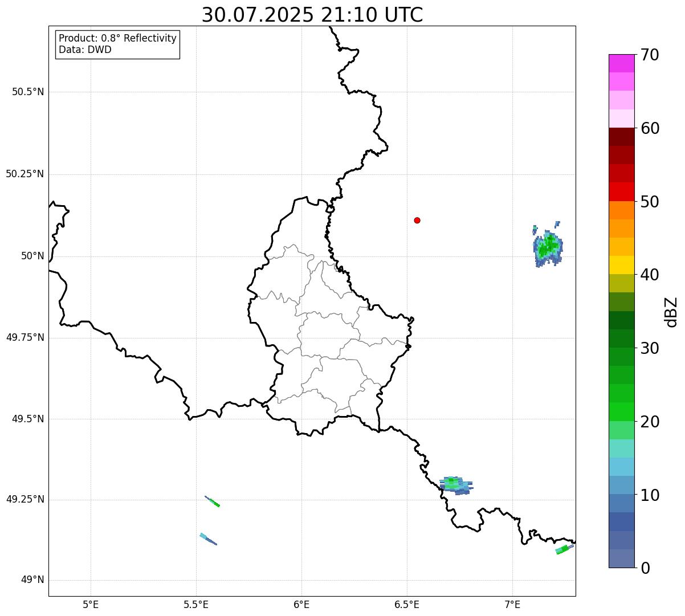Click the green radar echo near 7.2°E 50°N

pos(548,248)
